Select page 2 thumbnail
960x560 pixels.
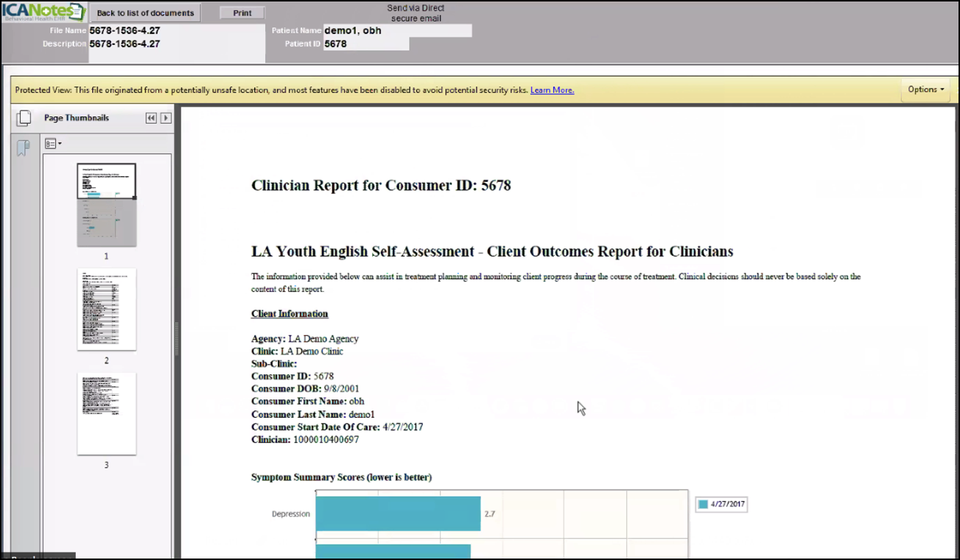click(107, 309)
